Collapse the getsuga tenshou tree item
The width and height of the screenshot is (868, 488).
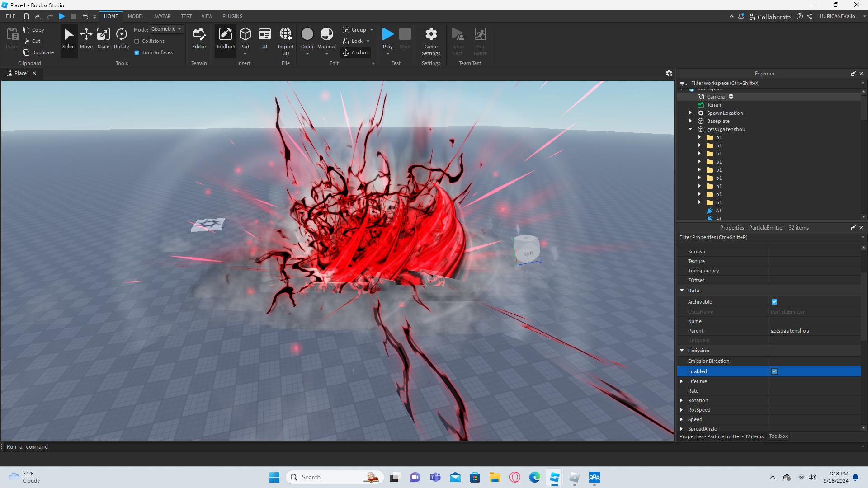pos(690,129)
